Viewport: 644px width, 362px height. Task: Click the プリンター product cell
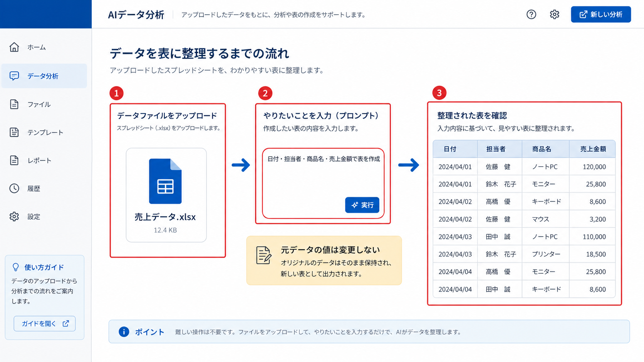click(x=546, y=254)
